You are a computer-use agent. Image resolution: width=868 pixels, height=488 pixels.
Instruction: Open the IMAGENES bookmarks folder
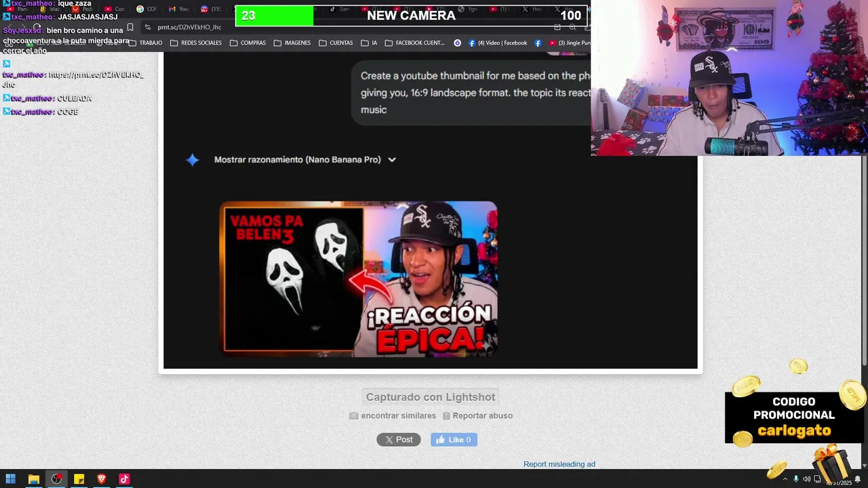click(x=292, y=43)
